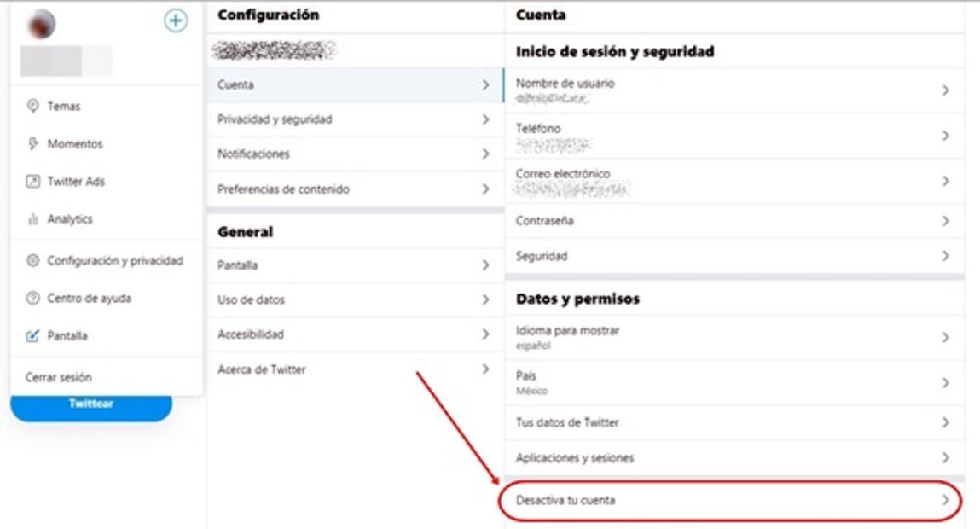Expand the Contraseña settings chevron

(947, 220)
